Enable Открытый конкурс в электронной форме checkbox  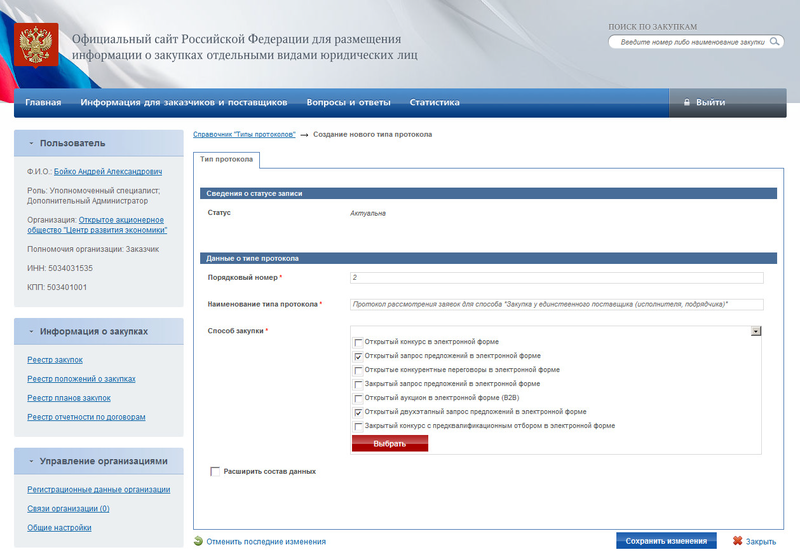click(359, 342)
